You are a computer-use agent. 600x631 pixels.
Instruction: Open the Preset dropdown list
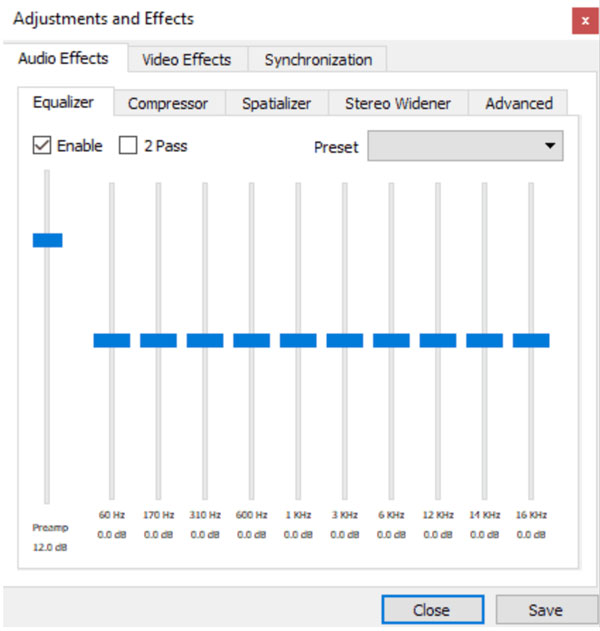[x=465, y=146]
